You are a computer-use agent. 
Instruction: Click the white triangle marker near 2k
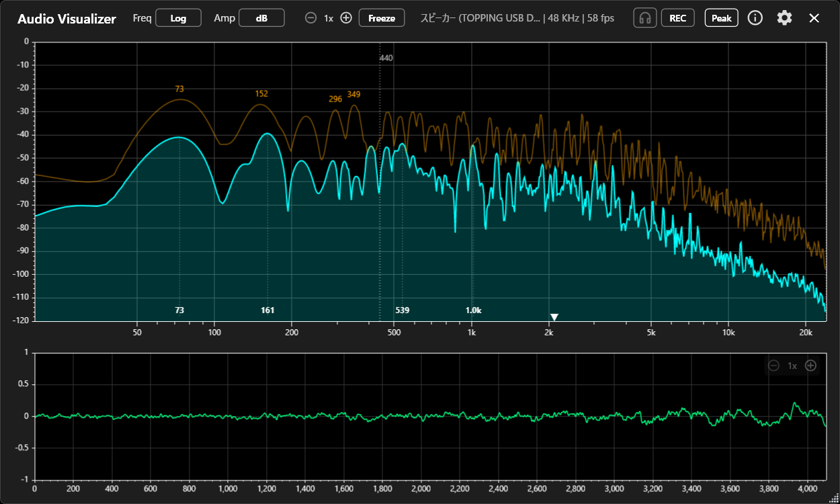(x=554, y=317)
